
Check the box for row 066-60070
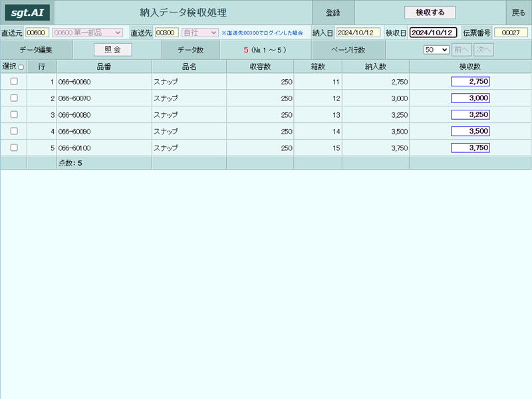14,98
